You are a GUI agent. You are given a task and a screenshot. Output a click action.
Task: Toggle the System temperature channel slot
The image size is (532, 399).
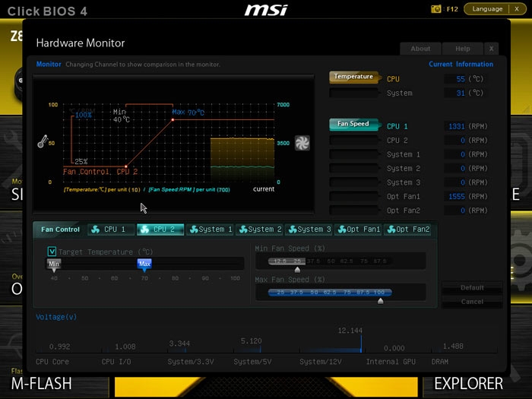354,93
